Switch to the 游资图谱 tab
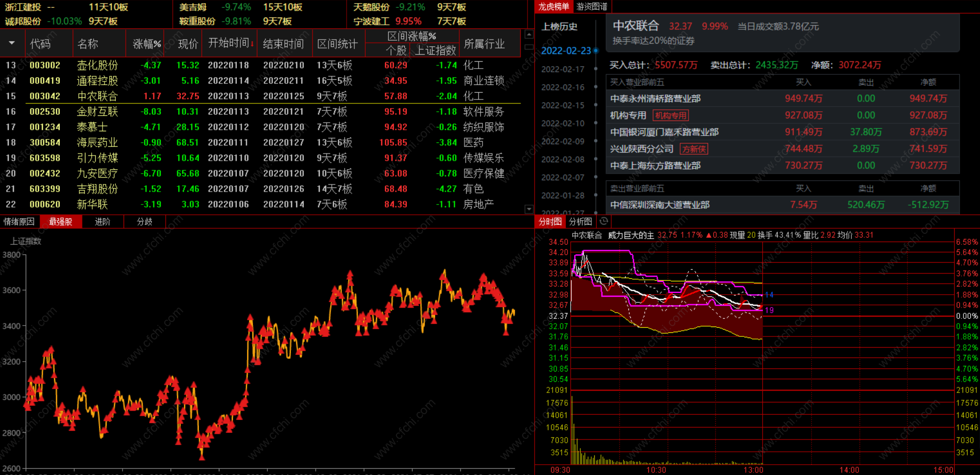 coord(592,7)
